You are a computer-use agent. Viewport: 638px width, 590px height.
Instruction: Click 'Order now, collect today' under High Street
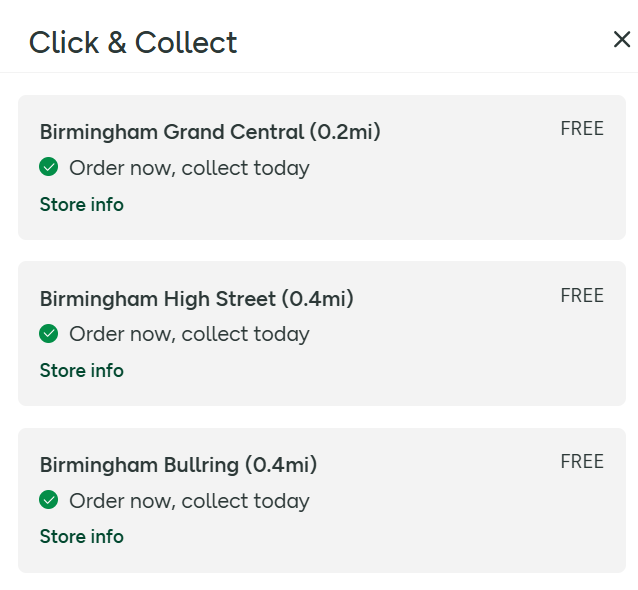[189, 334]
